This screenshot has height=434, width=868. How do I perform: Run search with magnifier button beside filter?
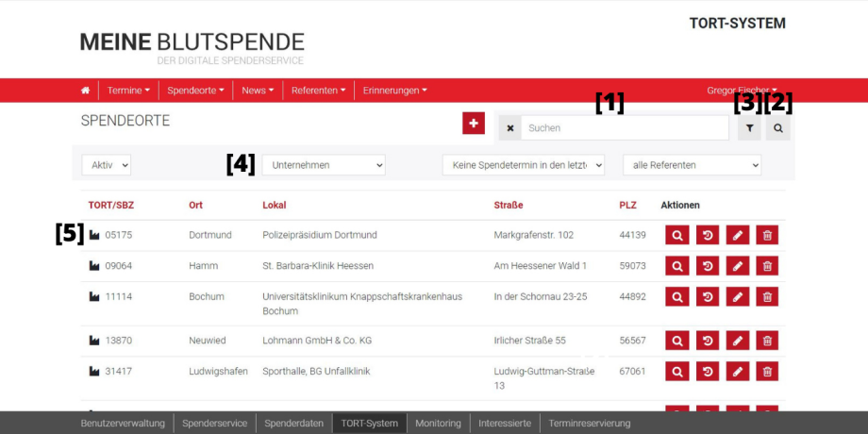[778, 128]
